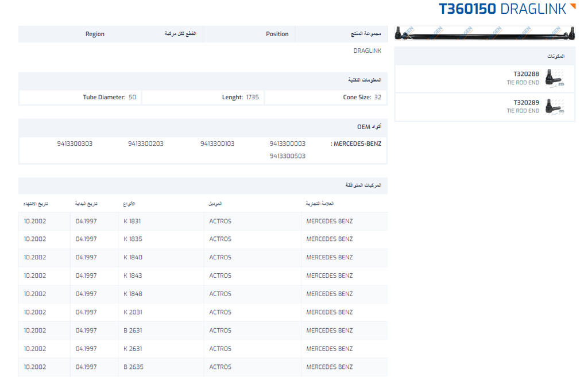Click the T360150 DRAGLINK title
Screen dimensions: 588x377
[502, 9]
